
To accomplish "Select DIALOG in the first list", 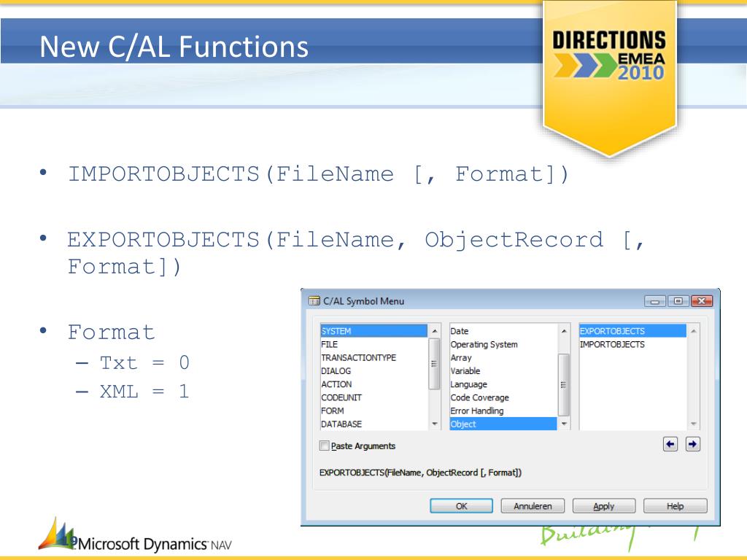I will 373,371.
